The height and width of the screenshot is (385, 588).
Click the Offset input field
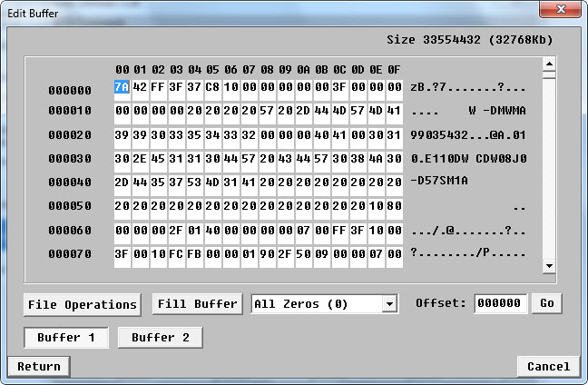click(499, 304)
